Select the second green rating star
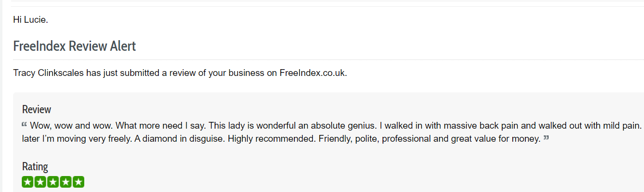The width and height of the screenshot is (644, 192). click(40, 182)
